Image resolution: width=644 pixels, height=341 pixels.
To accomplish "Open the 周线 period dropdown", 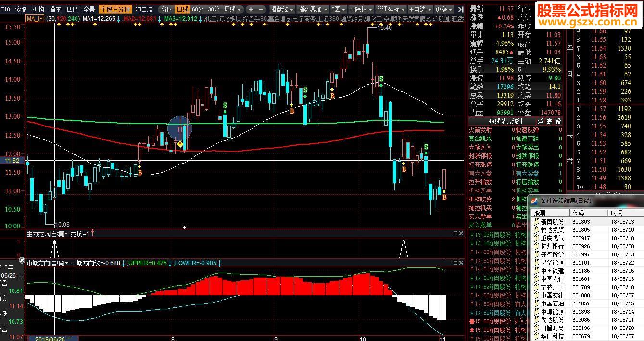I will pyautogui.click(x=233, y=9).
